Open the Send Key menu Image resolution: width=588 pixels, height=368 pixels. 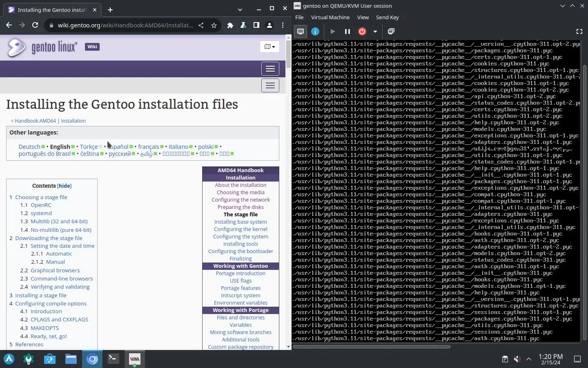tap(387, 17)
